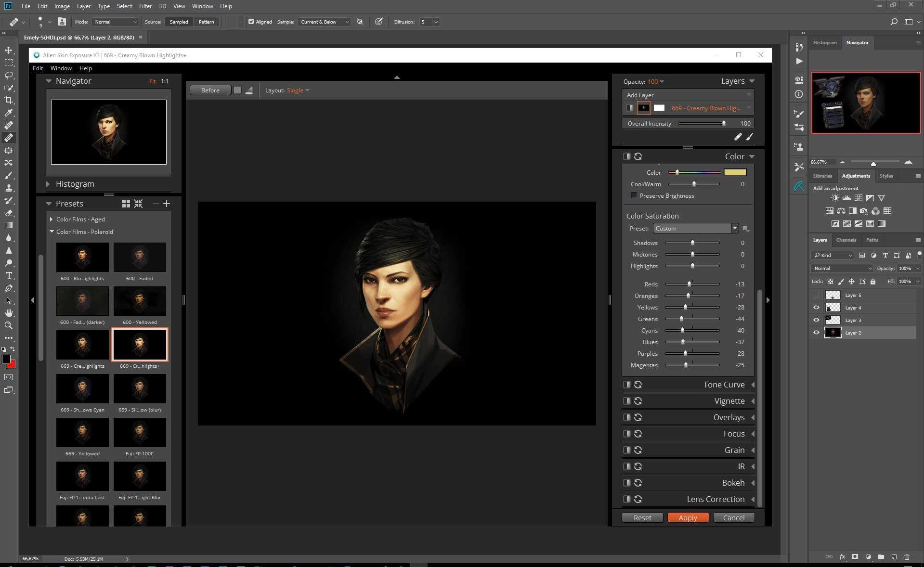Select the Rectangular Marquee tool
Image resolution: width=924 pixels, height=567 pixels.
pyautogui.click(x=9, y=63)
